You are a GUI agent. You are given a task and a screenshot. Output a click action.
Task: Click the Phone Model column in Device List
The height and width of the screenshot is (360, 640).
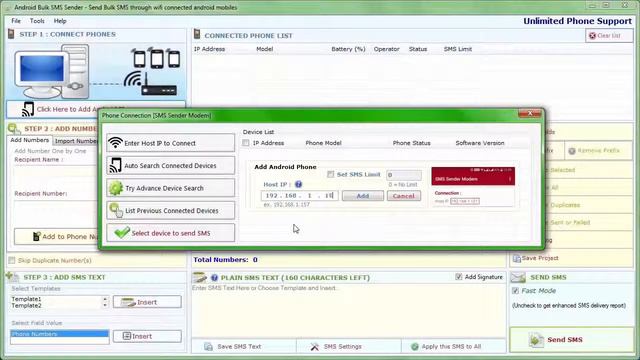tap(323, 143)
